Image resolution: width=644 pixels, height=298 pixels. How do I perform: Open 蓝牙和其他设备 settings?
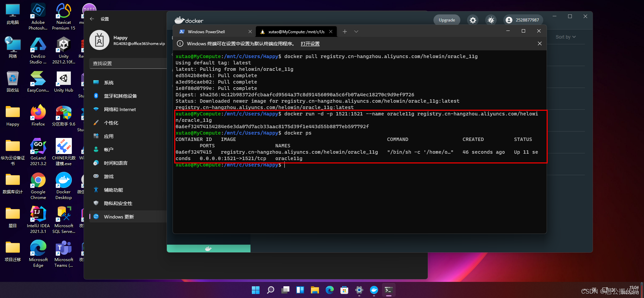(128, 96)
